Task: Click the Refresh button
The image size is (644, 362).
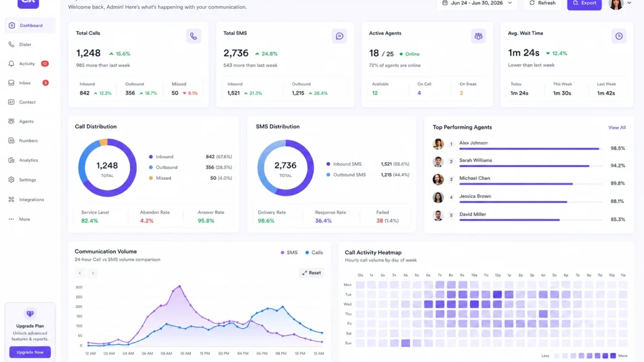Action: (542, 3)
